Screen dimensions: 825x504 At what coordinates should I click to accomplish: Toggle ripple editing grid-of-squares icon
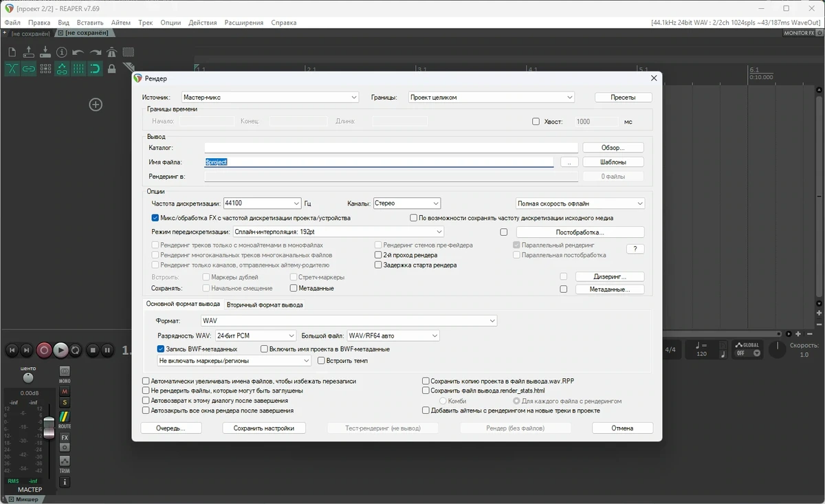pos(45,69)
